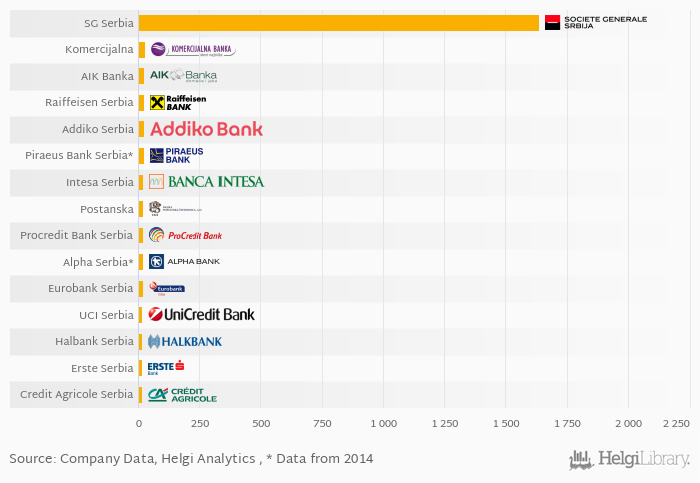Image resolution: width=700 pixels, height=483 pixels.
Task: Click the 'Source: Company Data, Helgi Analytics' note
Action: 133,459
